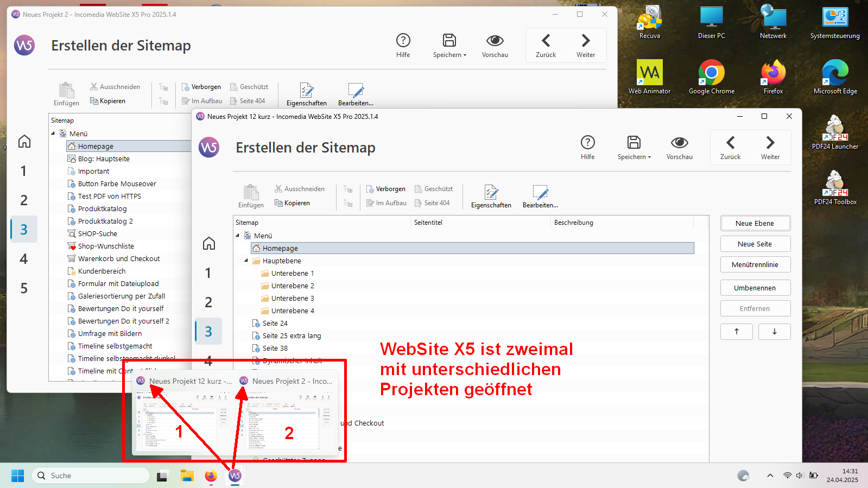The height and width of the screenshot is (488, 868).
Task: Click Seitentitel column header
Action: (x=481, y=223)
